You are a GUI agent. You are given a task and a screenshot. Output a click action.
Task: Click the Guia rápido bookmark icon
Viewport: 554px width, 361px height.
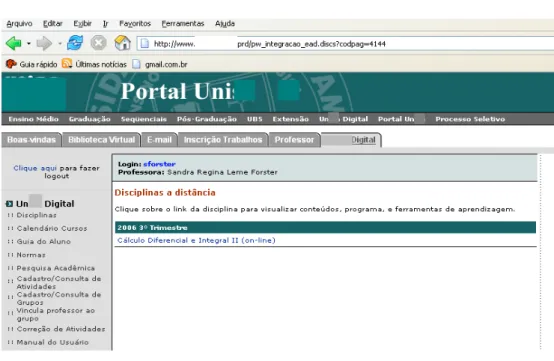pyautogui.click(x=11, y=64)
